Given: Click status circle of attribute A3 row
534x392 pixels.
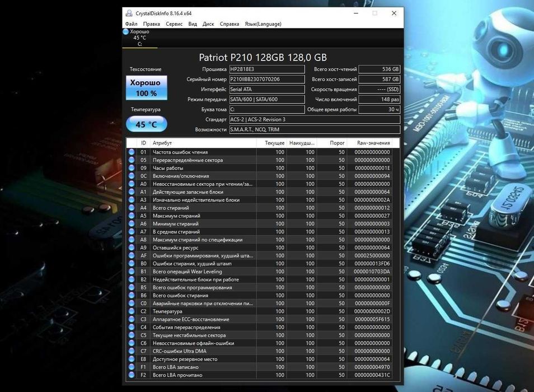Looking at the screenshot, I should 132,200.
